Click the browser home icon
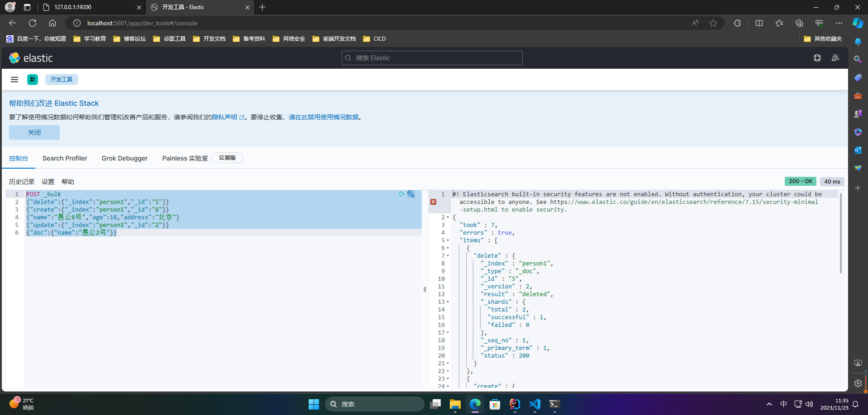 52,23
